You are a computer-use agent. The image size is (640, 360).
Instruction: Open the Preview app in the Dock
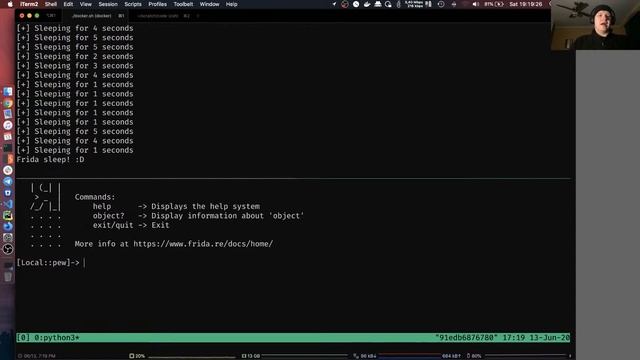pyautogui.click(x=8, y=114)
